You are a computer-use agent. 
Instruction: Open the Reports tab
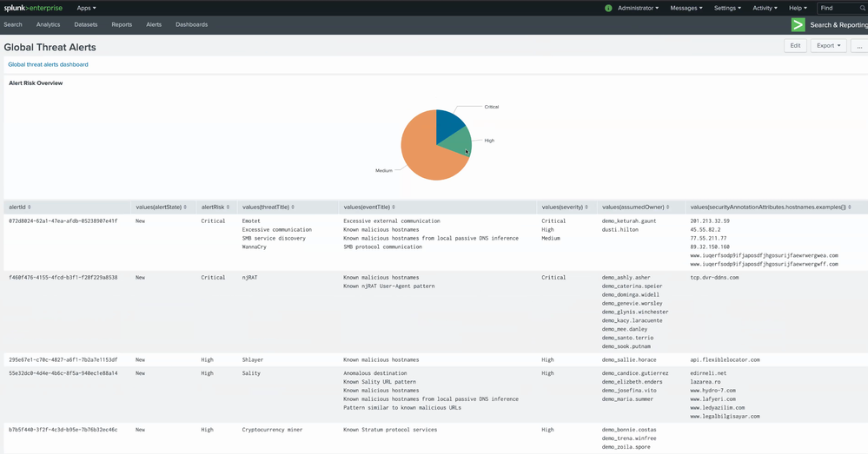(x=122, y=25)
